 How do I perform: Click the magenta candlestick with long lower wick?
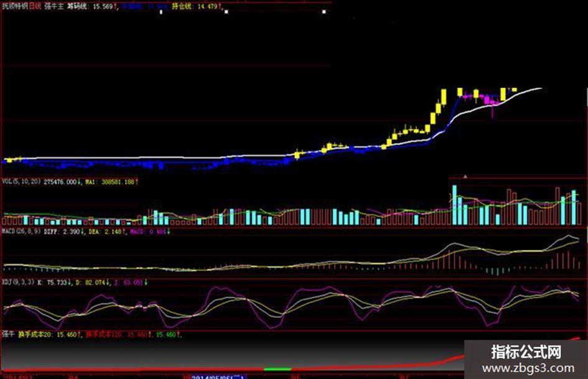point(492,106)
